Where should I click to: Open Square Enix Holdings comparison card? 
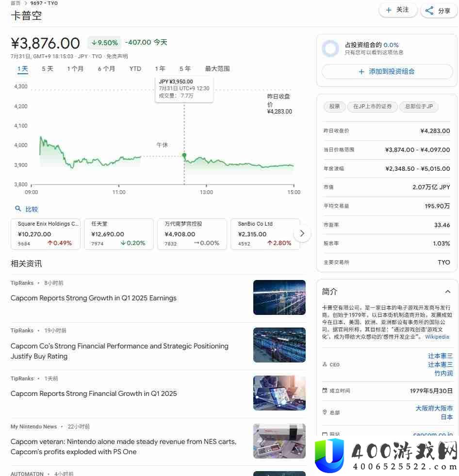[46, 234]
